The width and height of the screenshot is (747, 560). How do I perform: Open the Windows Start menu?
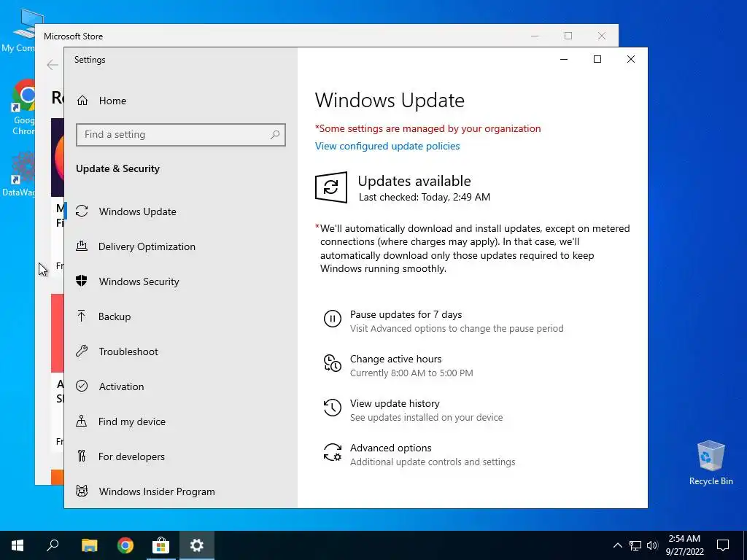point(18,545)
